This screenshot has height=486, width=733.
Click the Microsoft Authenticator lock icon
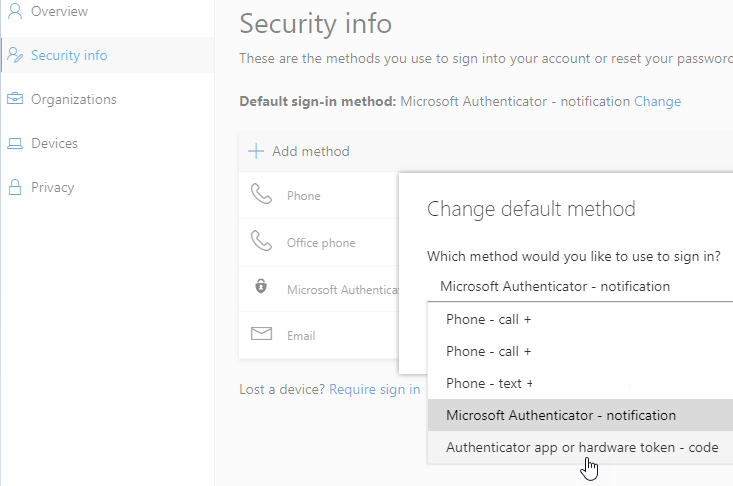(x=261, y=288)
